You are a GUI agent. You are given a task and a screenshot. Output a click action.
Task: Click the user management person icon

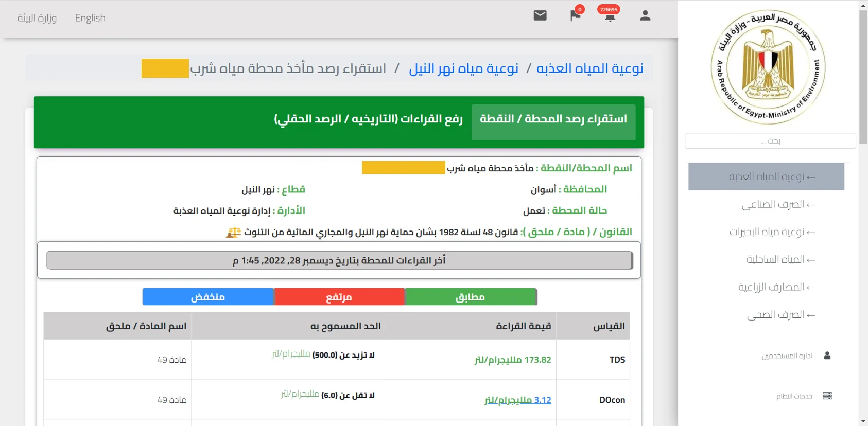(x=827, y=356)
